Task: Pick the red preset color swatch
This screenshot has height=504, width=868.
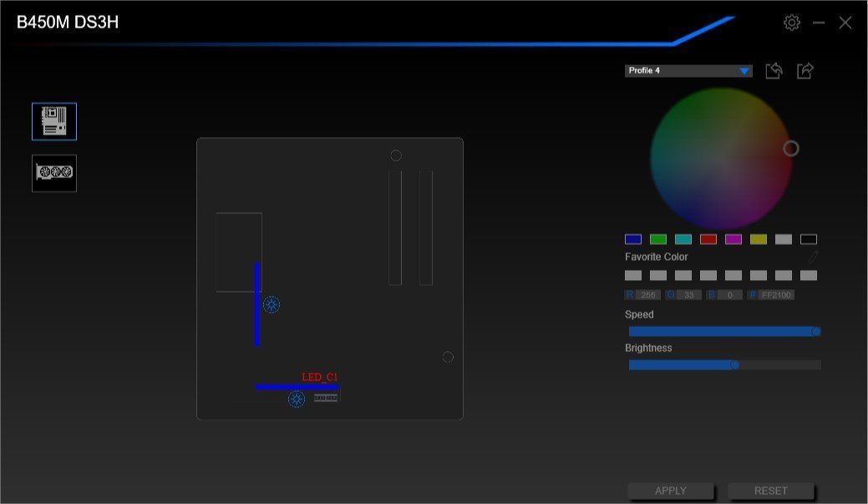Action: tap(708, 239)
